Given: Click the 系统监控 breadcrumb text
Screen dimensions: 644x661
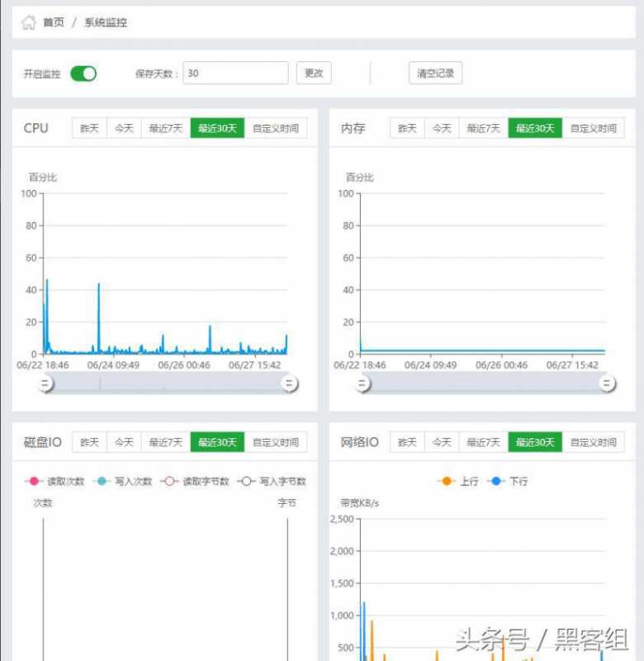Looking at the screenshot, I should (x=106, y=22).
